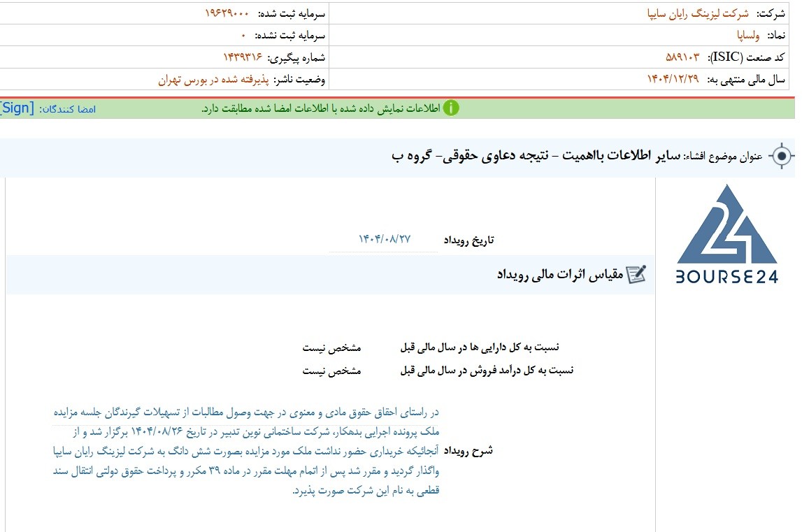The width and height of the screenshot is (802, 532).
Task: Click fiscal year end date ۱۴۰۴/۱۲/۲۹
Action: 673,79
